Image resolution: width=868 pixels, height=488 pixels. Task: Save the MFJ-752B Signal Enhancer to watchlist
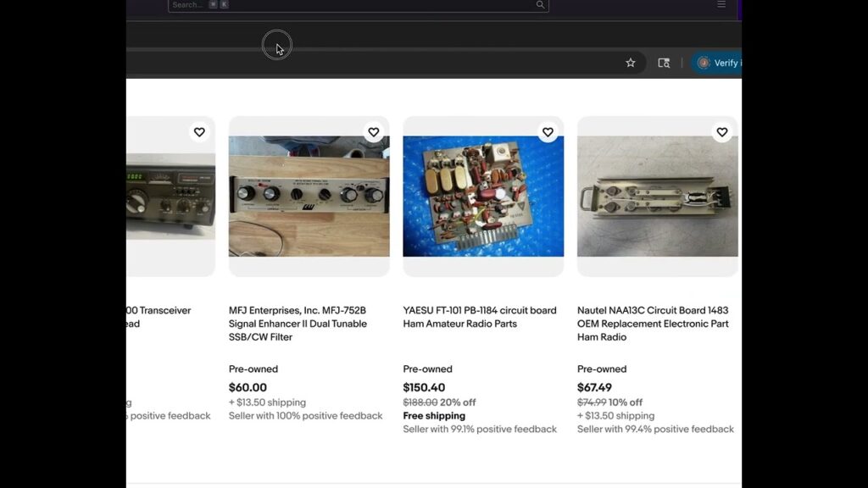373,132
